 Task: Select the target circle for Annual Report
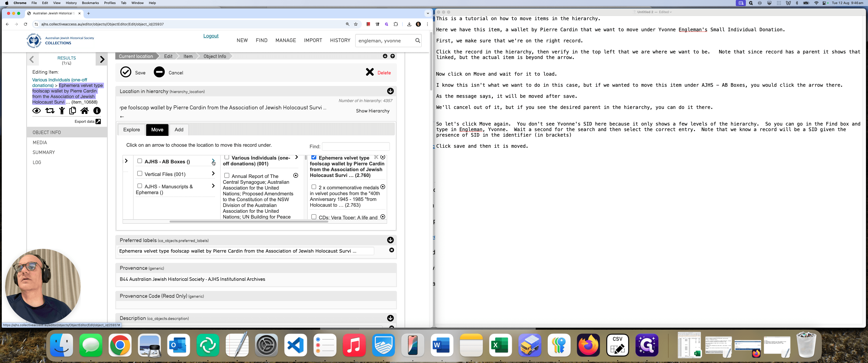pos(295,175)
